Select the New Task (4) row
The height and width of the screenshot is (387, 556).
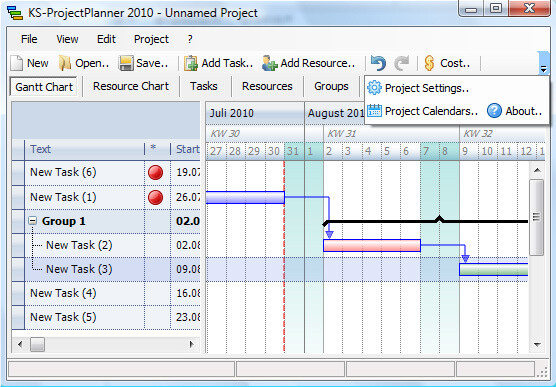[106, 294]
